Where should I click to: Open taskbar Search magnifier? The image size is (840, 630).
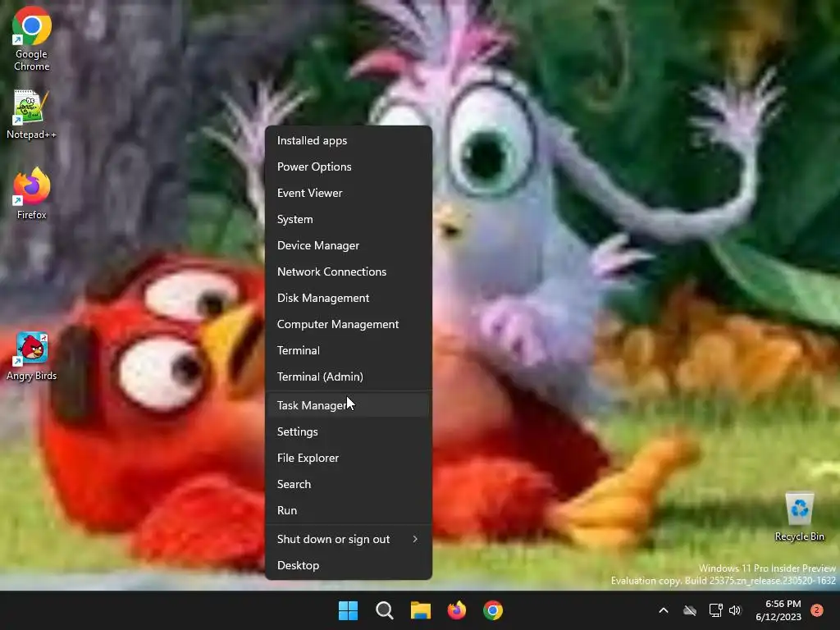385,610
